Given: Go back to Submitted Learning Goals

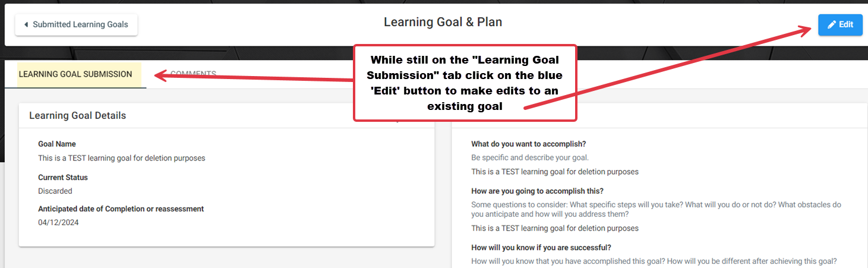Looking at the screenshot, I should click(x=76, y=24).
